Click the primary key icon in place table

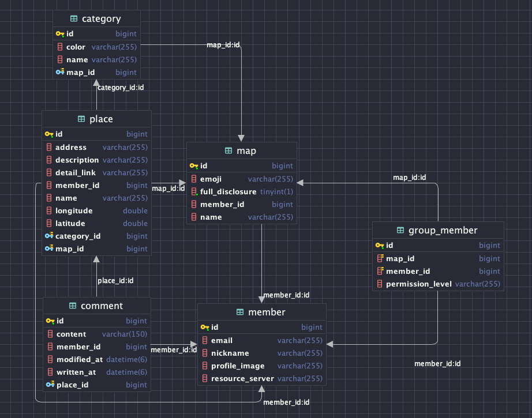[x=49, y=134]
